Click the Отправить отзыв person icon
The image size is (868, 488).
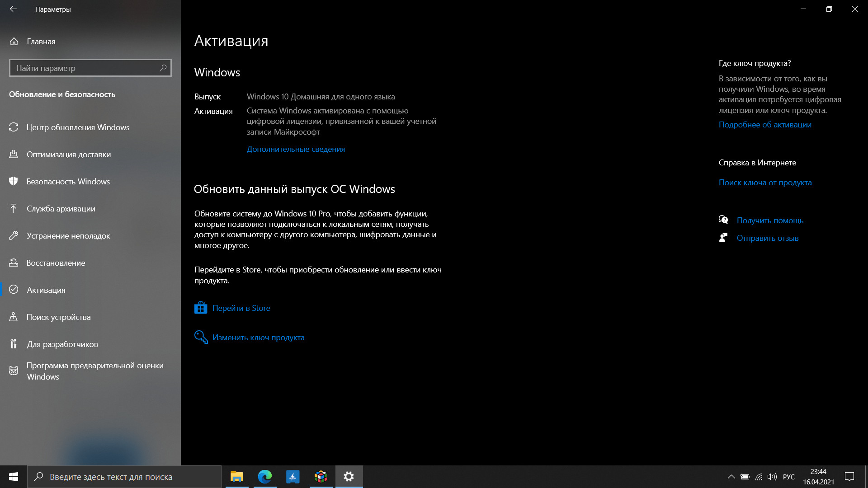[723, 238]
